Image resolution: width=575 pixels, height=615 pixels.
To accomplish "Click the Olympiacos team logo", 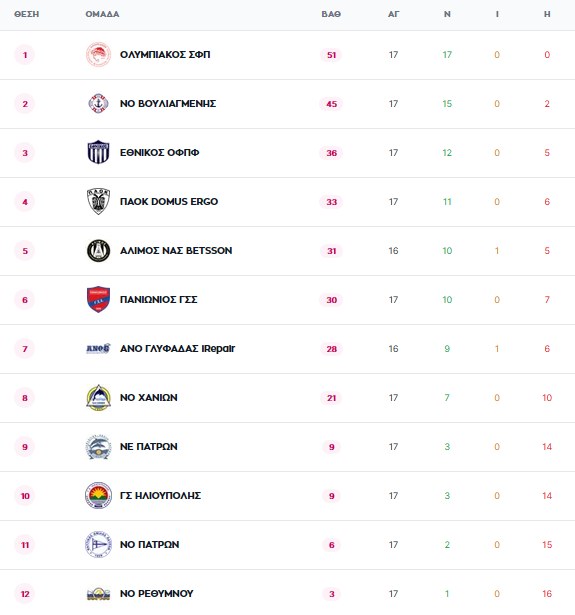I will pyautogui.click(x=98, y=55).
